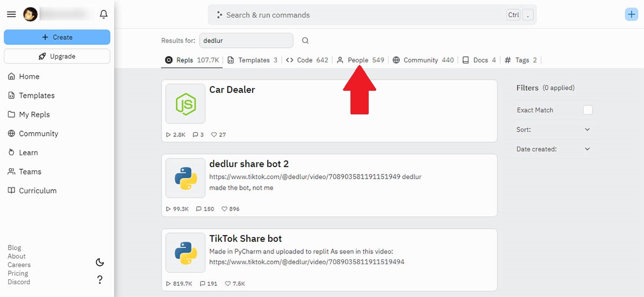Toggle dark mode moon icon
The height and width of the screenshot is (297, 644).
click(100, 263)
